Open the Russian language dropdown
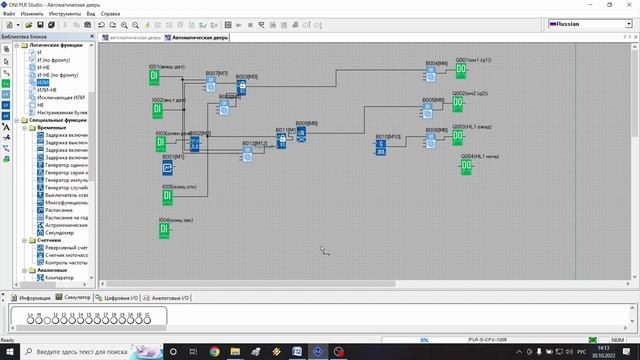 pyautogui.click(x=629, y=24)
